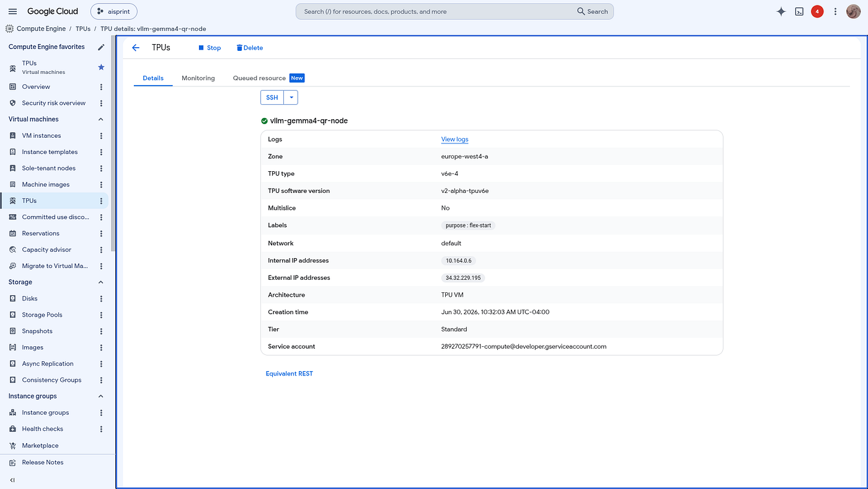Select the service account email text

click(524, 346)
